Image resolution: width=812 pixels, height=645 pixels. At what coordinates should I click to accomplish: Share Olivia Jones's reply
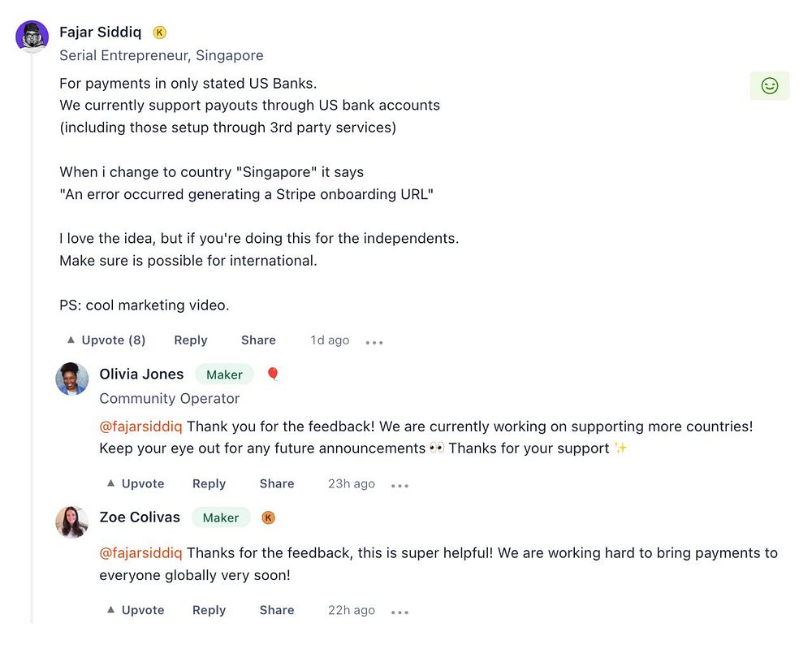(277, 483)
